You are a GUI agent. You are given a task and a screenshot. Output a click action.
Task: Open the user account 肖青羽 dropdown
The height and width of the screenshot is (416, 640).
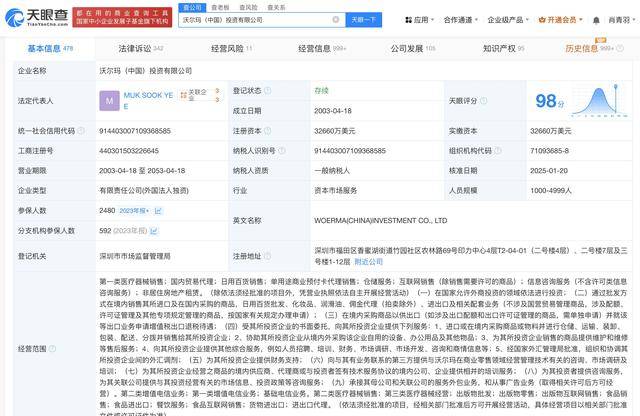tap(622, 20)
